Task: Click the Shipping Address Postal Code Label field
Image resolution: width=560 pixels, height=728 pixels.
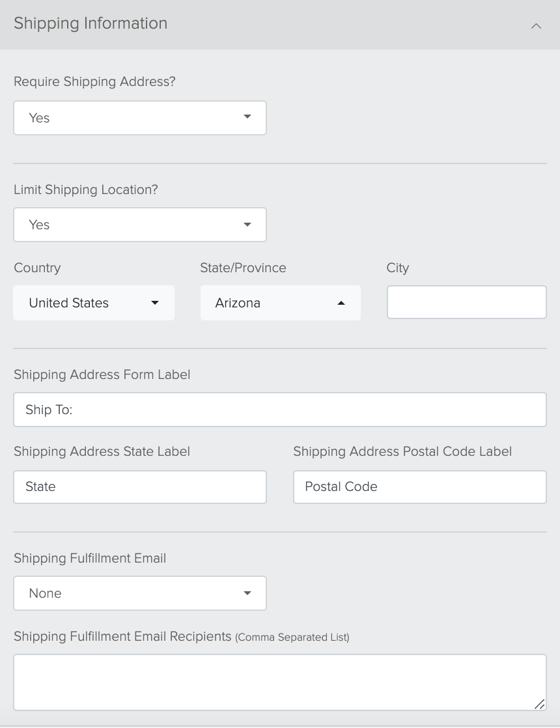Action: [x=420, y=487]
